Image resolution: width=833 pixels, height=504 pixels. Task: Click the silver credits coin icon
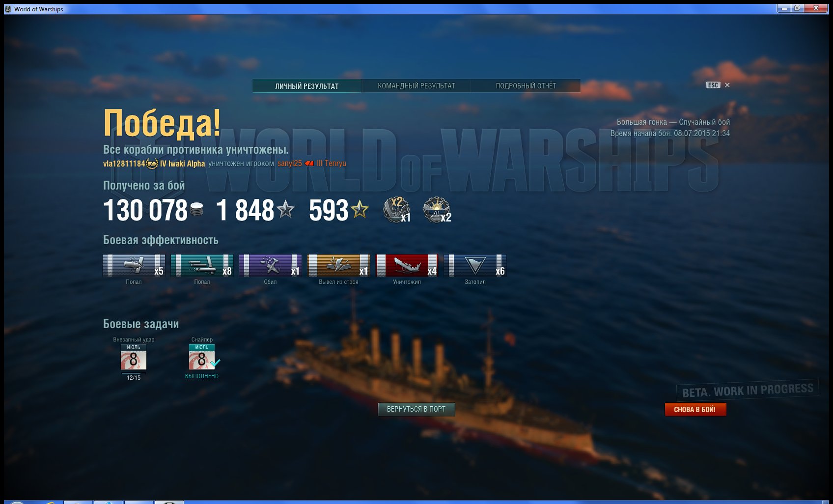196,209
